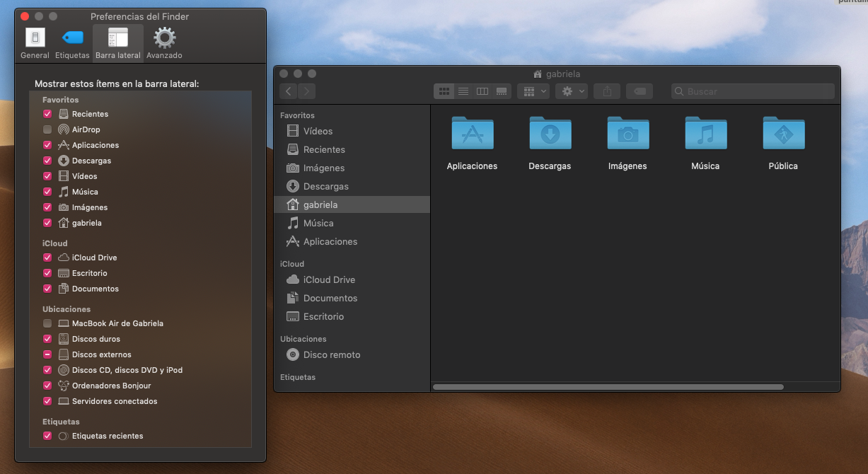Select Aplicaciones in the Finder sidebar
The width and height of the screenshot is (868, 474).
click(x=352, y=241)
